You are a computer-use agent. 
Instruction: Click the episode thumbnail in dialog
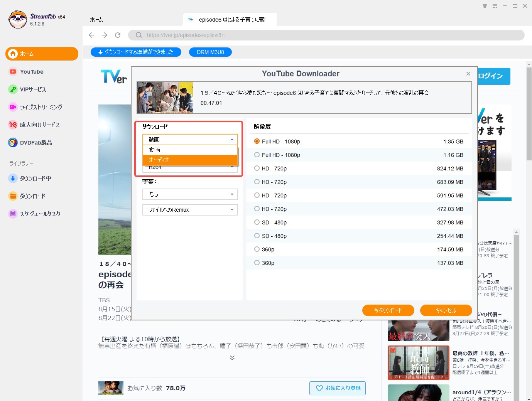click(165, 98)
